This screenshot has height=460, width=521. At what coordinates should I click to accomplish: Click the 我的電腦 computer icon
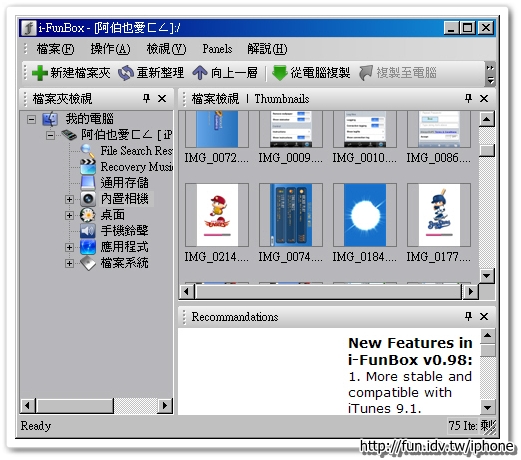click(x=50, y=119)
